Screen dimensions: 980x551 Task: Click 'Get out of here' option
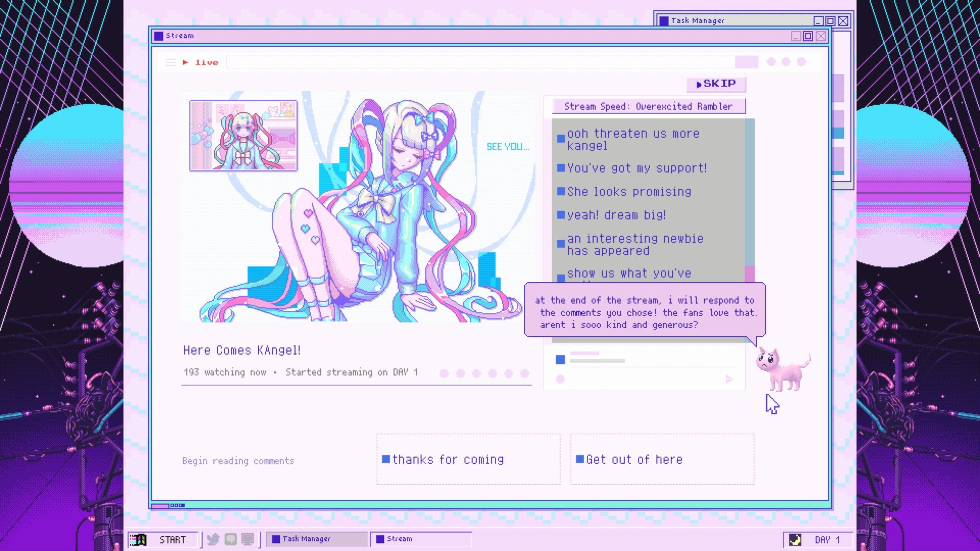click(x=661, y=460)
